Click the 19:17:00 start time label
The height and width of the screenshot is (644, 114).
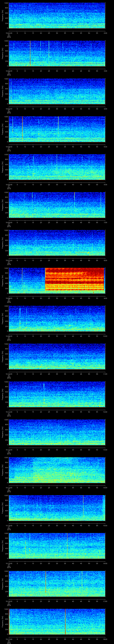pyautogui.click(x=9, y=639)
